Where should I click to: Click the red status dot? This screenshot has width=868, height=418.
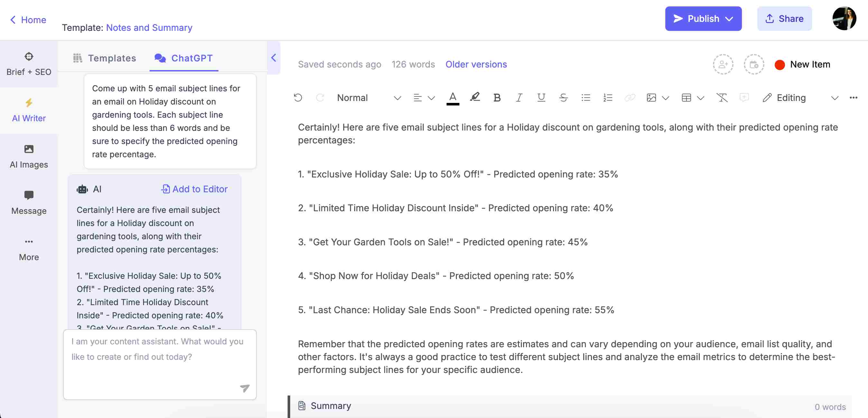[x=780, y=65]
